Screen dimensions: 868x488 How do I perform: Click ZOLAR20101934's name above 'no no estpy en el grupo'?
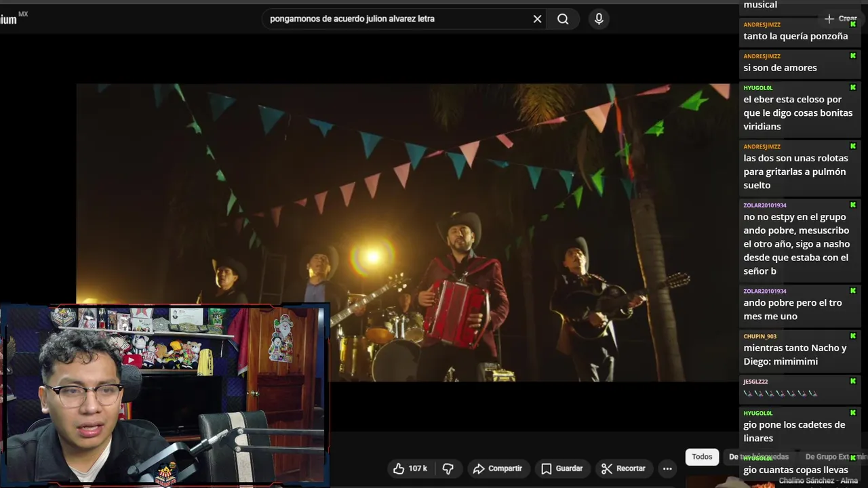765,205
